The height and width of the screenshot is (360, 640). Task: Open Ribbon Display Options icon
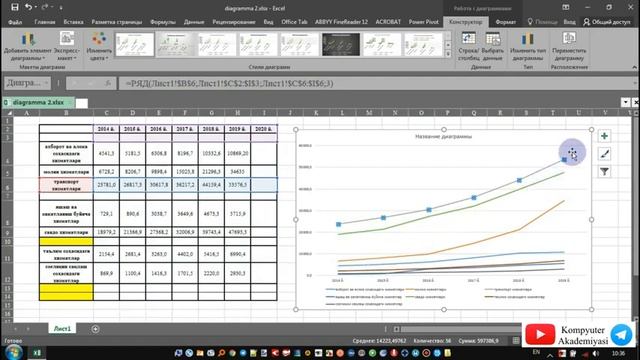[566, 7]
